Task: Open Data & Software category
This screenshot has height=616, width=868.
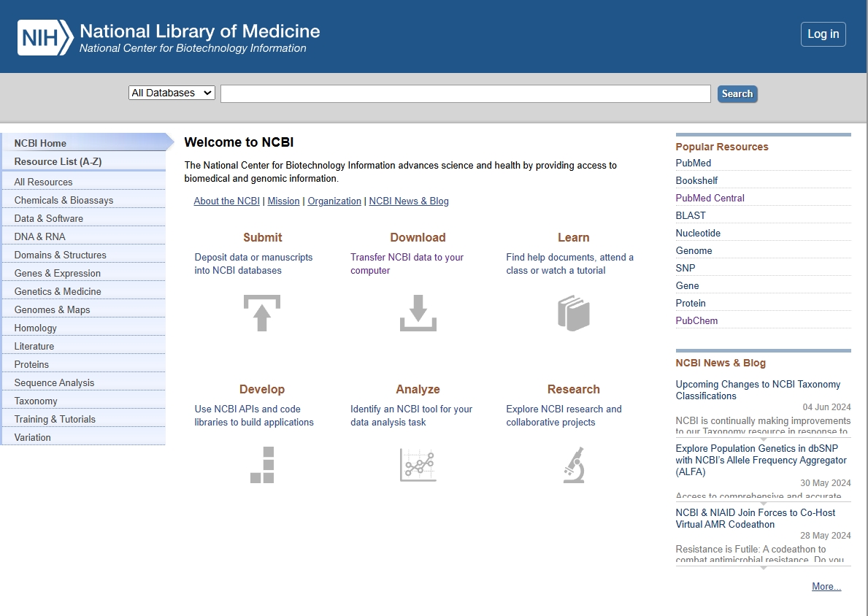Action: coord(83,219)
